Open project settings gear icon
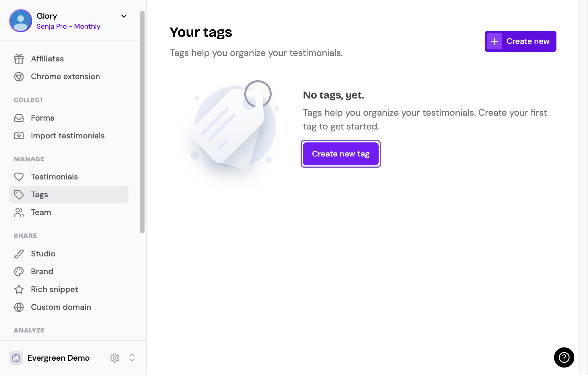The image size is (588, 375). point(115,358)
